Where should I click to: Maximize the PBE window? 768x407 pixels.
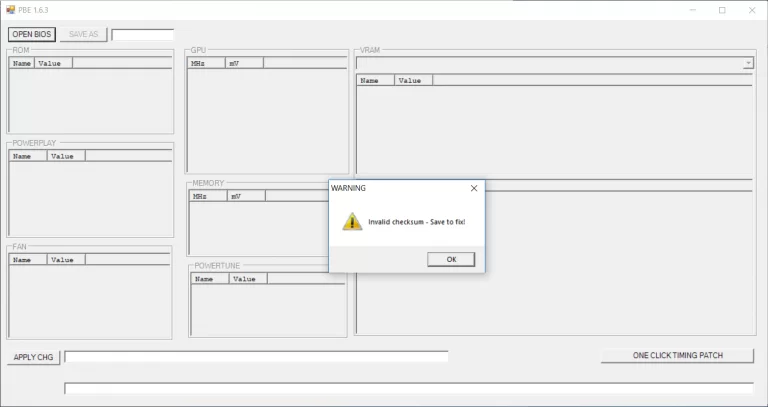pos(722,10)
